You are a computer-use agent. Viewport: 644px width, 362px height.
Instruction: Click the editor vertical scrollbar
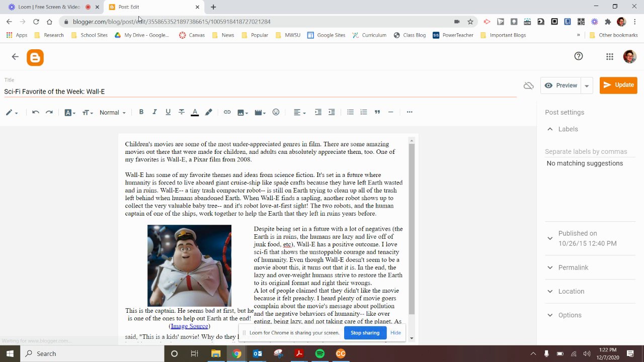click(412, 229)
